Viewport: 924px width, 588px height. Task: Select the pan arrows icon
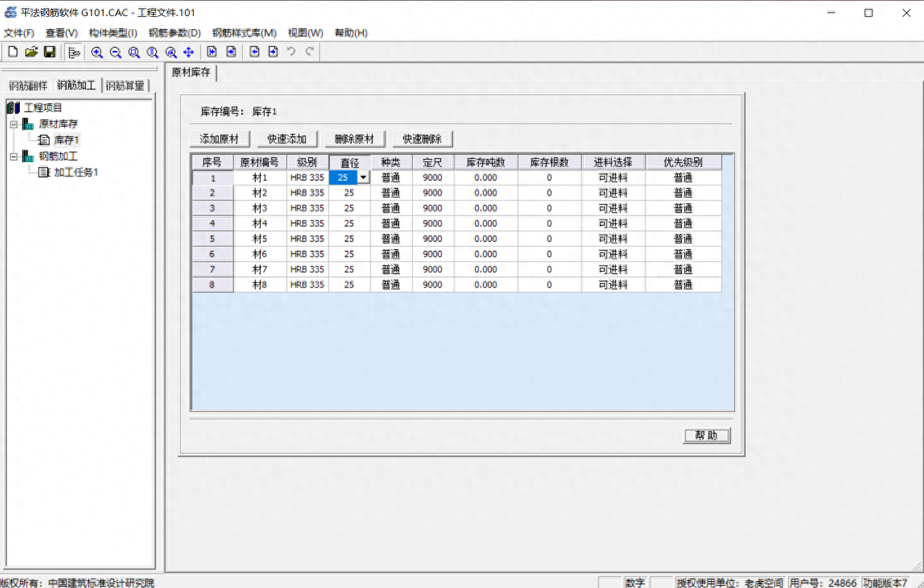point(188,52)
